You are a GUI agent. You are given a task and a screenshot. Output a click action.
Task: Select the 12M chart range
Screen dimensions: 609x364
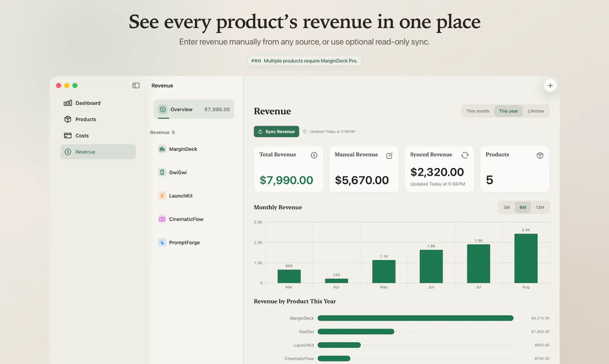(x=540, y=207)
